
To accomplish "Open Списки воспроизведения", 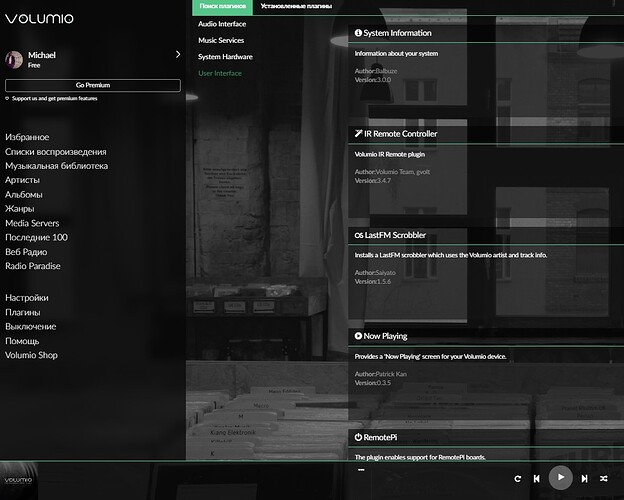I will (x=56, y=152).
